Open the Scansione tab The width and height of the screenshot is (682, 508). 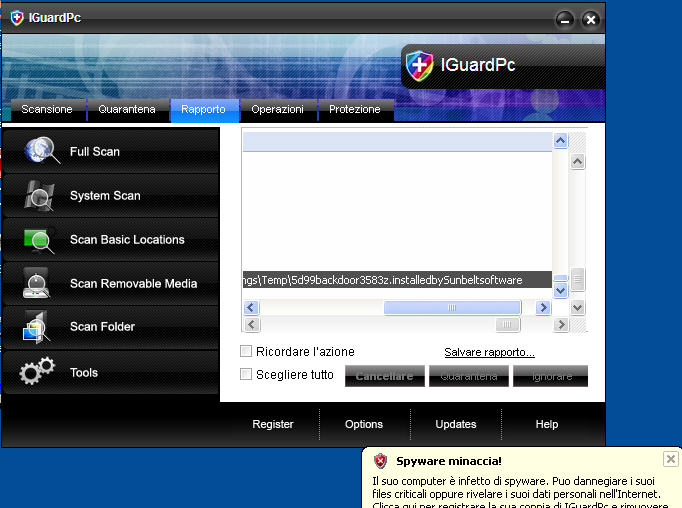click(x=47, y=110)
